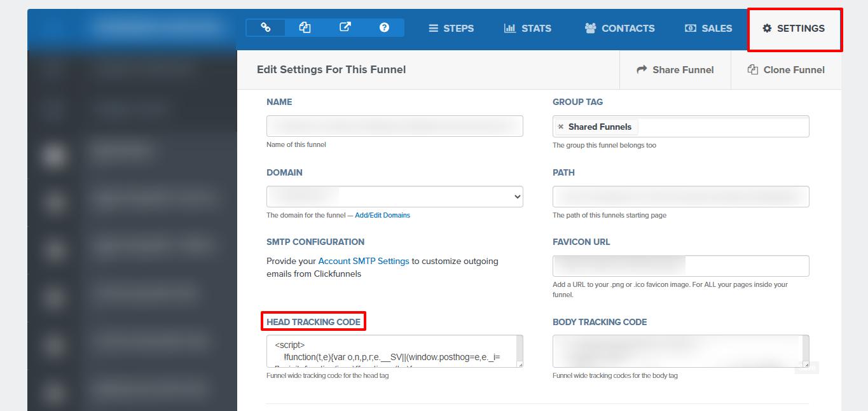Click the Edit Settings For This Funnel heading
This screenshot has width=868, height=411.
[x=331, y=69]
